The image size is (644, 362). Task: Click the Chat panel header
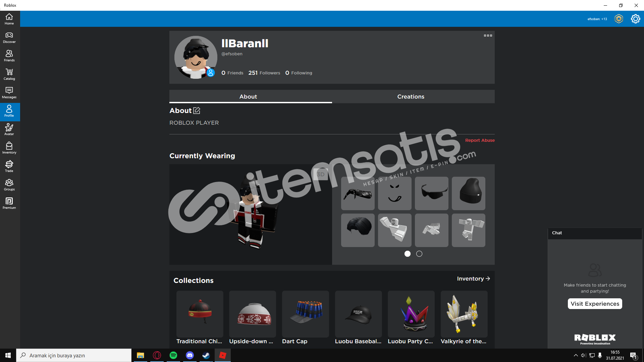(x=595, y=233)
